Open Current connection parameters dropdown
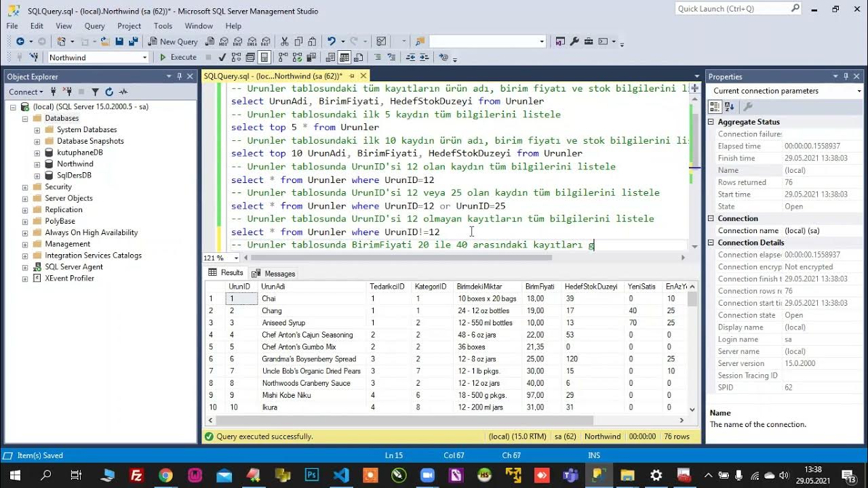Screen dimensions: 868x488 click(861, 91)
